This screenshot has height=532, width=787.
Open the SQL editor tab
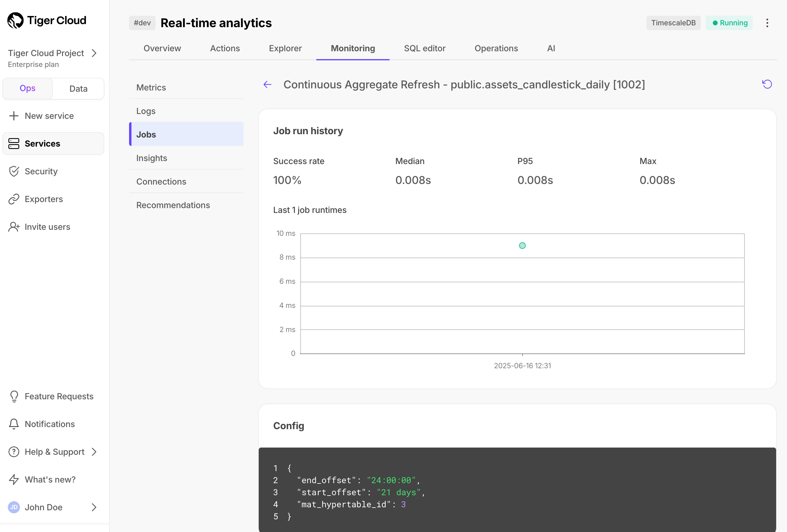pos(425,49)
